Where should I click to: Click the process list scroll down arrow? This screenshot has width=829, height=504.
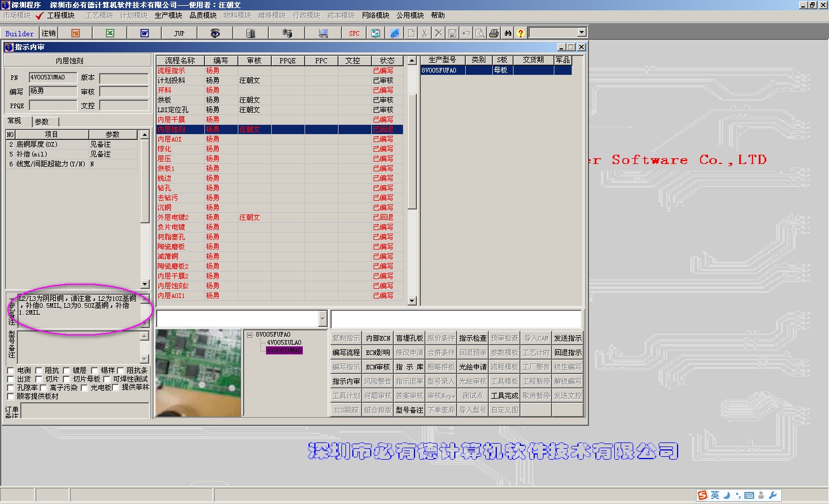[412, 301]
